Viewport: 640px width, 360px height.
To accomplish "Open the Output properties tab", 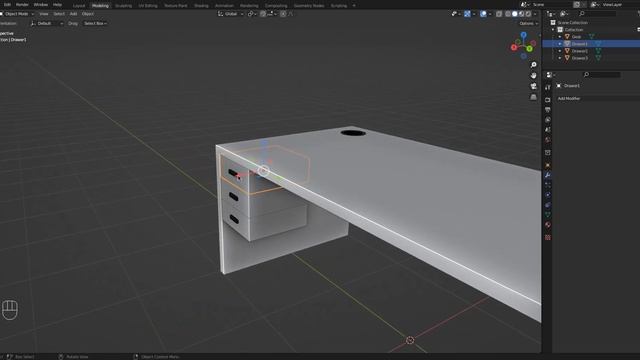I will pos(548,110).
